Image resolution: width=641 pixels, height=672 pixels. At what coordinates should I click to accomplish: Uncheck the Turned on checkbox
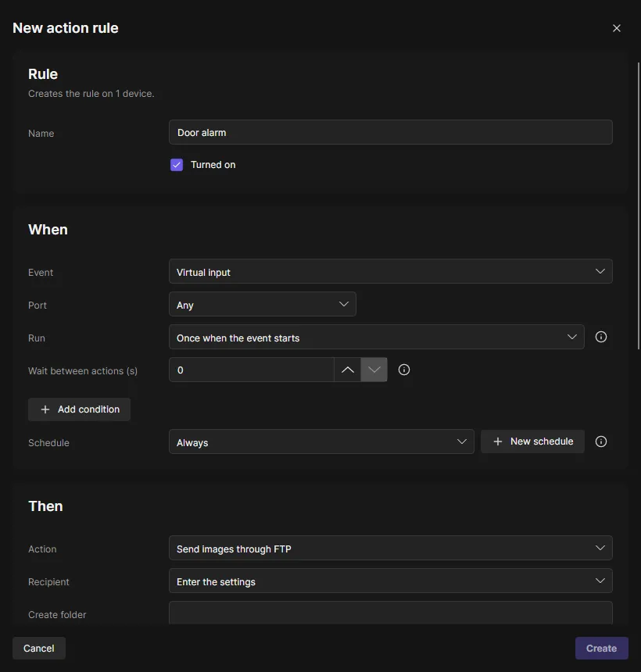pos(177,165)
